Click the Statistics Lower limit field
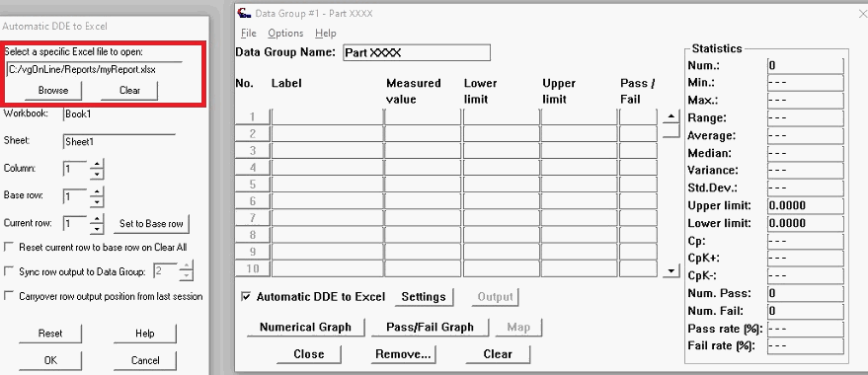The image size is (868, 375). tap(806, 223)
